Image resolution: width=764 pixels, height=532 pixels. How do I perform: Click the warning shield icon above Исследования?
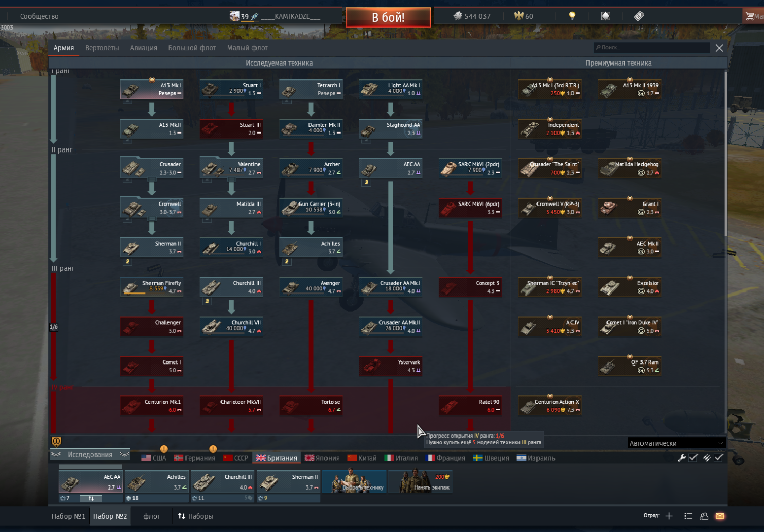coord(56,442)
